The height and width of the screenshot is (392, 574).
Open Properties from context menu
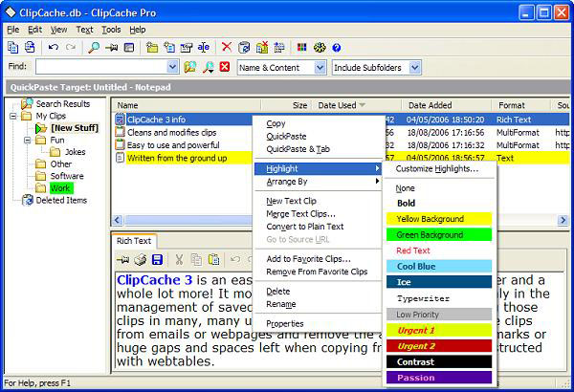[x=318, y=323]
